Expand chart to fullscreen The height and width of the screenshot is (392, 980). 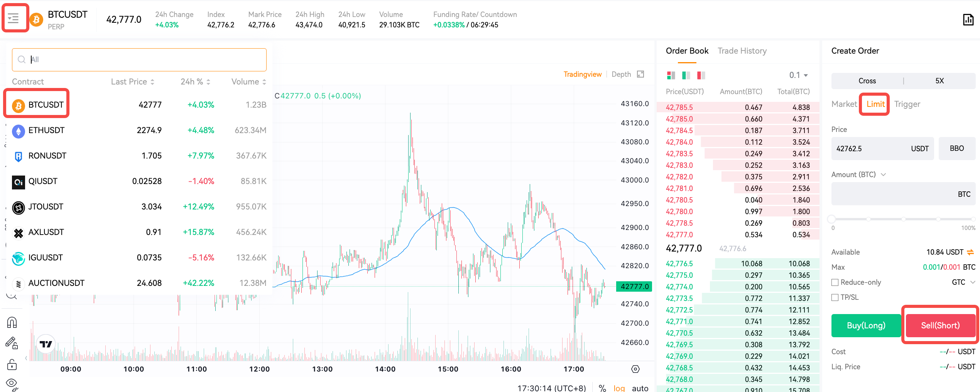click(x=640, y=74)
